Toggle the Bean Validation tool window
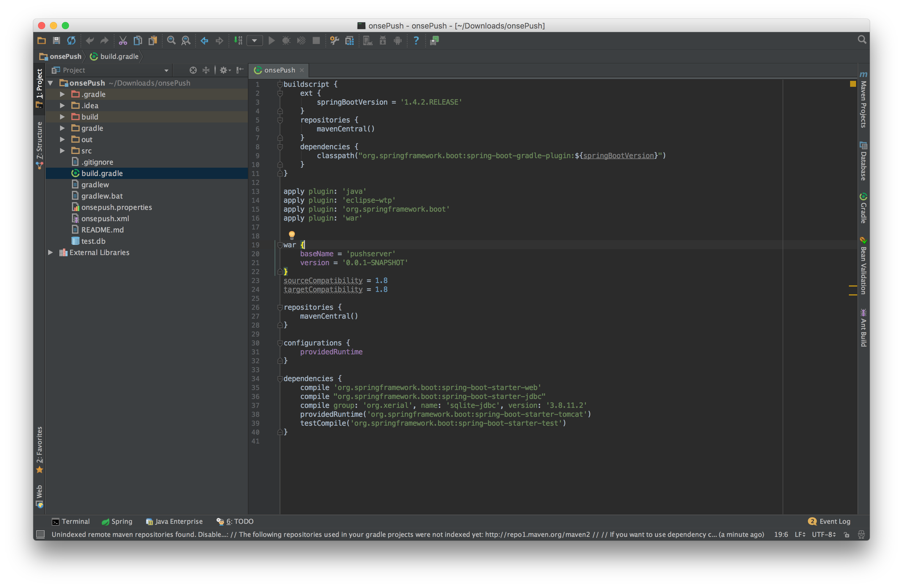The height and width of the screenshot is (588, 903). point(863,265)
